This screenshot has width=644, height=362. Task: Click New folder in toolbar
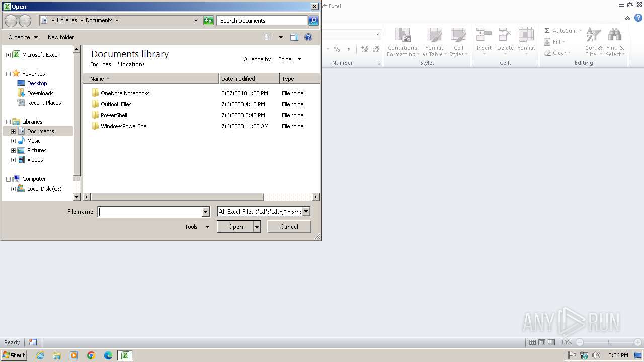[x=61, y=37]
